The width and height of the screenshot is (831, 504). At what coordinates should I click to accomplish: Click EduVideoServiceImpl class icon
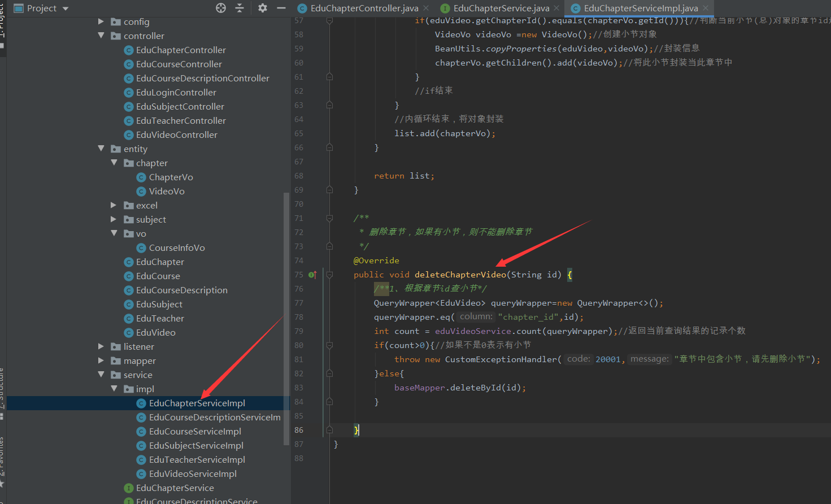(141, 474)
